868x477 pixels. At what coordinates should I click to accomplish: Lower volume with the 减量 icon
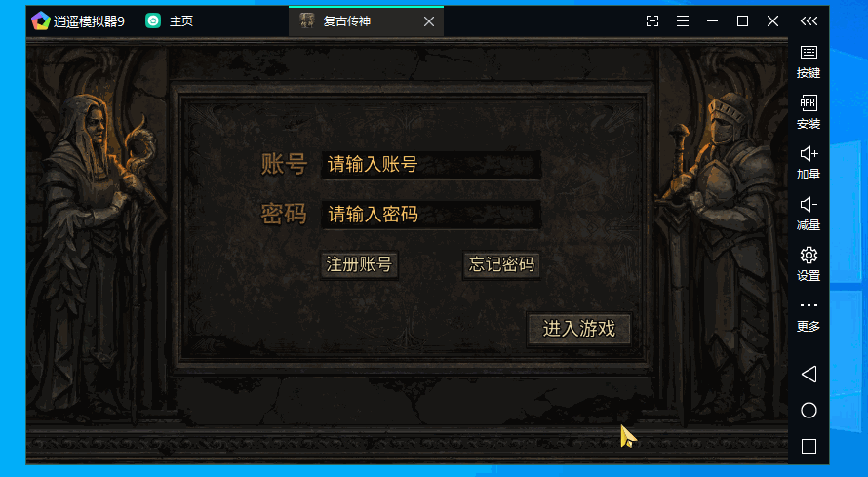pyautogui.click(x=809, y=215)
